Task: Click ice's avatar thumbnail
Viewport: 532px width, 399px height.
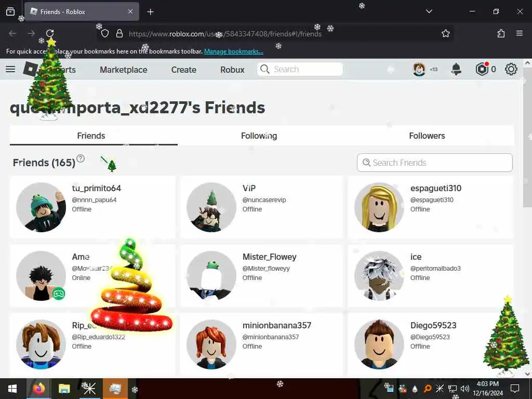Action: pyautogui.click(x=379, y=276)
